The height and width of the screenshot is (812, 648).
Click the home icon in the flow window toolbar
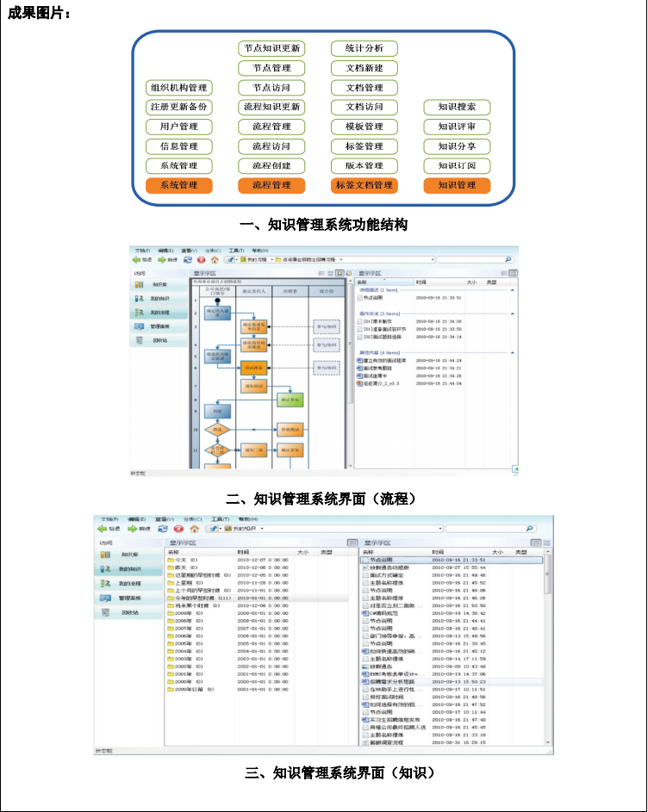coord(214,258)
